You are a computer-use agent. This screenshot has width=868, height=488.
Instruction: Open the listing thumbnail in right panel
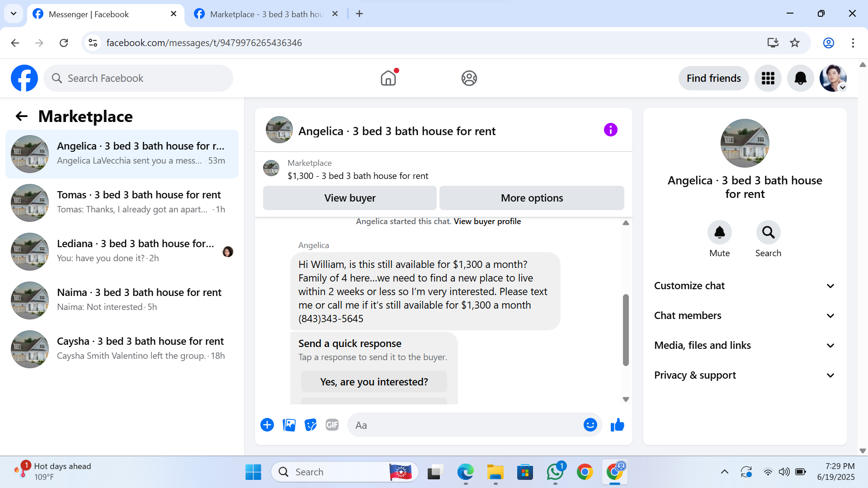point(745,143)
